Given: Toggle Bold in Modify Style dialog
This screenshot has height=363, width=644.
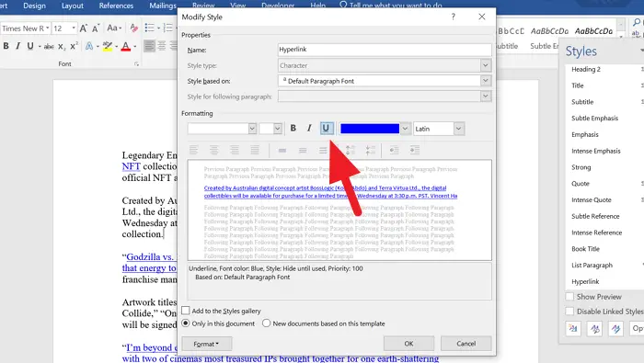Looking at the screenshot, I should tap(293, 129).
